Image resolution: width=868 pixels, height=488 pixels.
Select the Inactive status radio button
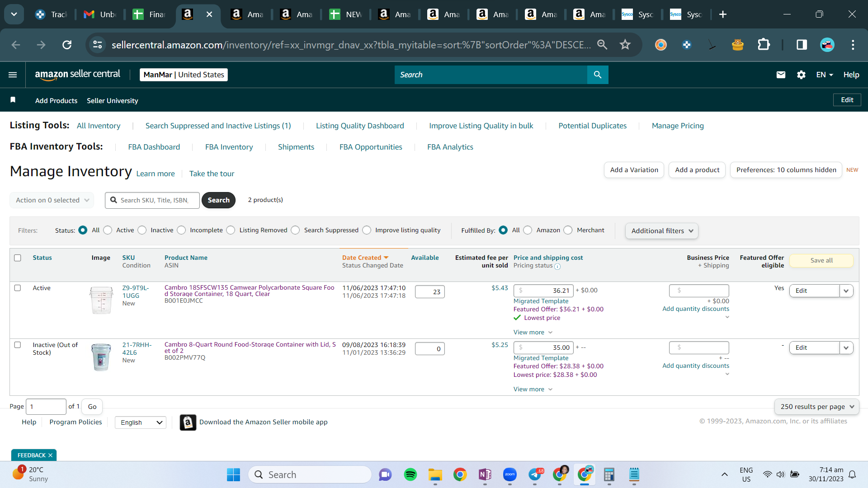coord(142,230)
